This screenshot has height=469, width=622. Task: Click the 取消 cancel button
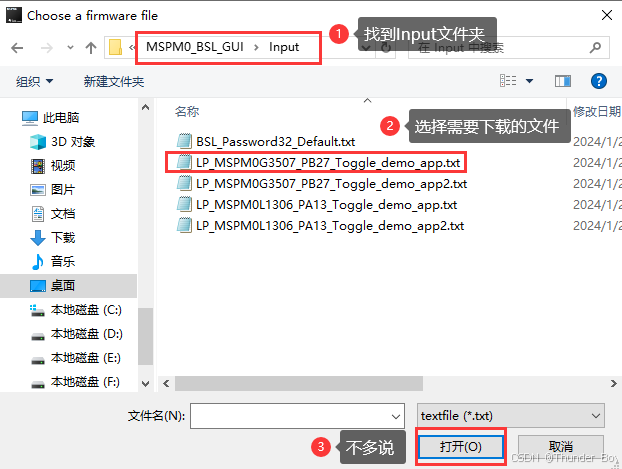pos(561,447)
